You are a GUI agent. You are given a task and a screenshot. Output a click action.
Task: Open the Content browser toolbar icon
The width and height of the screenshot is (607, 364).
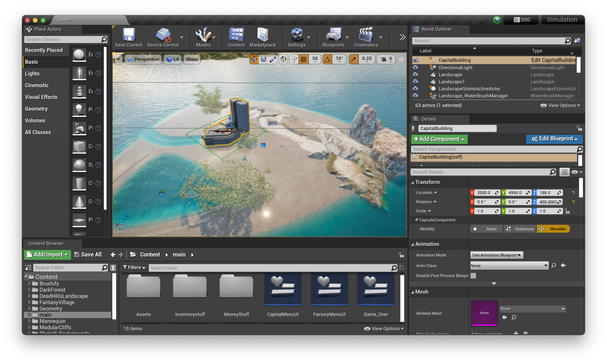click(236, 35)
